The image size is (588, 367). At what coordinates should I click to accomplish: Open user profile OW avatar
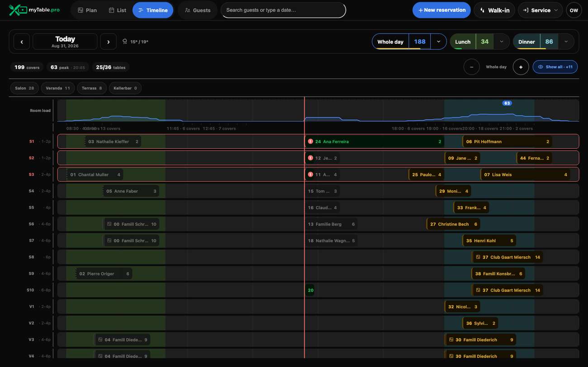(x=574, y=10)
